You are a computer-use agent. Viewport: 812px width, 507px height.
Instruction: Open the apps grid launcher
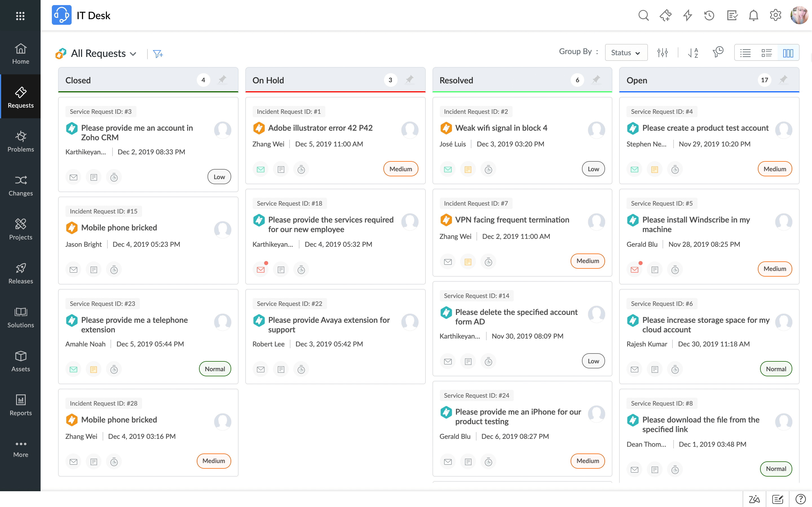21,16
